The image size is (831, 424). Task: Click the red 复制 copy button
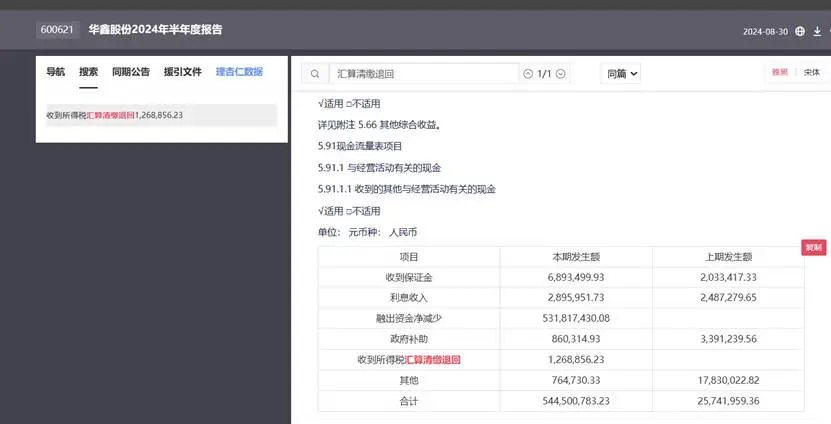click(x=814, y=248)
